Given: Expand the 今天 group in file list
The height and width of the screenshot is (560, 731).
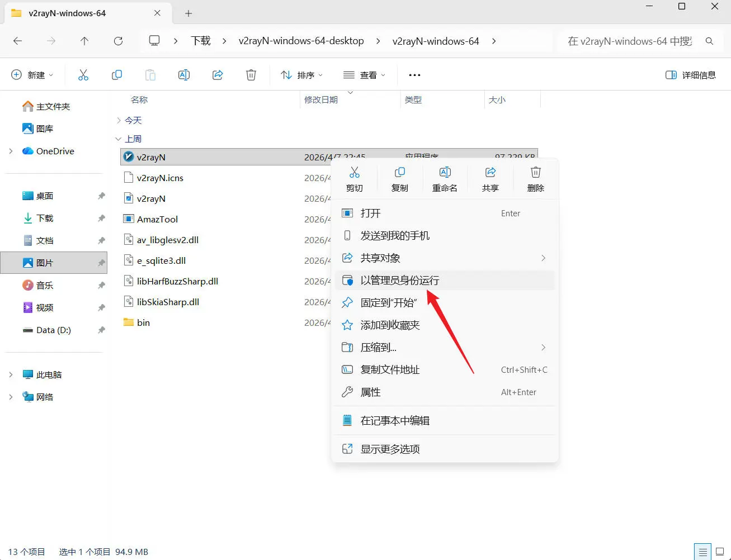Looking at the screenshot, I should click(x=119, y=120).
